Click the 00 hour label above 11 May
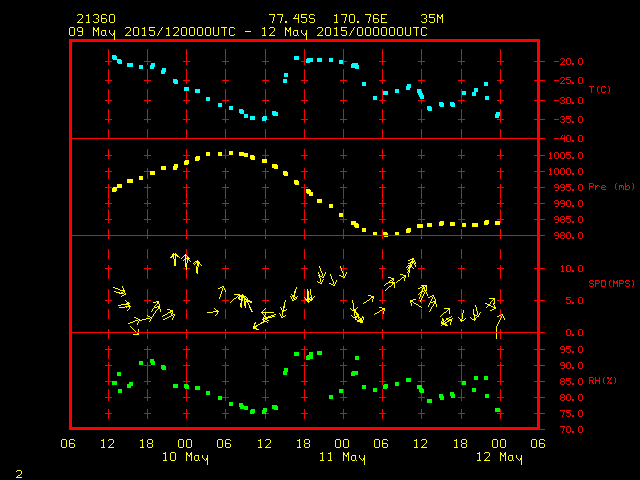Screen dimensions: 640x480 pyautogui.click(x=342, y=443)
